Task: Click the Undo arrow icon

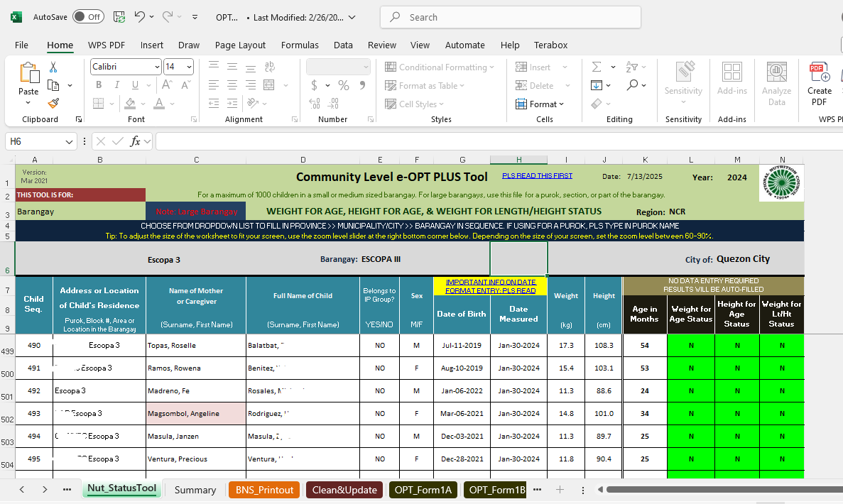Action: [x=140, y=16]
